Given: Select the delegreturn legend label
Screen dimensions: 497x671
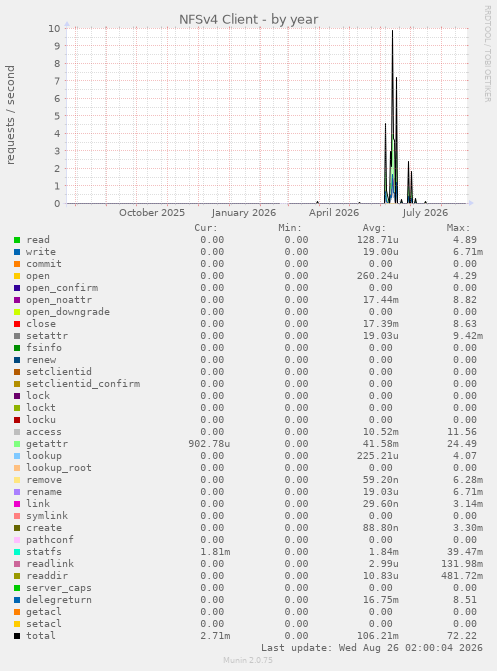Looking at the screenshot, I should click(59, 600).
